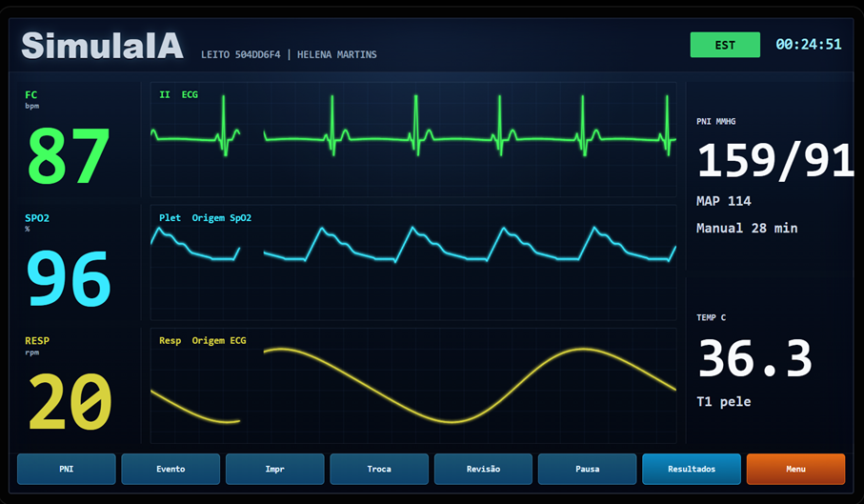Click the PNI MMHG label
This screenshot has height=504, width=864.
click(715, 121)
